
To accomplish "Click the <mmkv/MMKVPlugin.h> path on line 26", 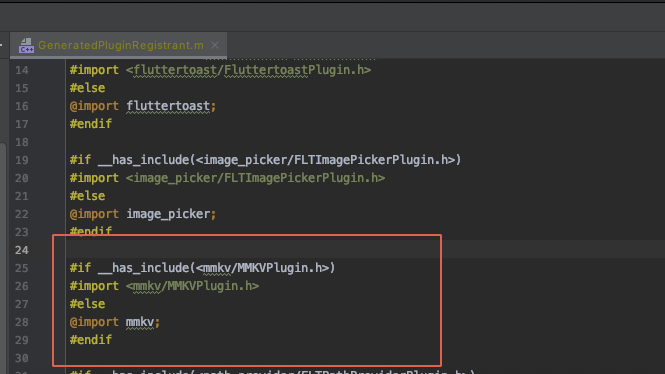I will pyautogui.click(x=193, y=286).
